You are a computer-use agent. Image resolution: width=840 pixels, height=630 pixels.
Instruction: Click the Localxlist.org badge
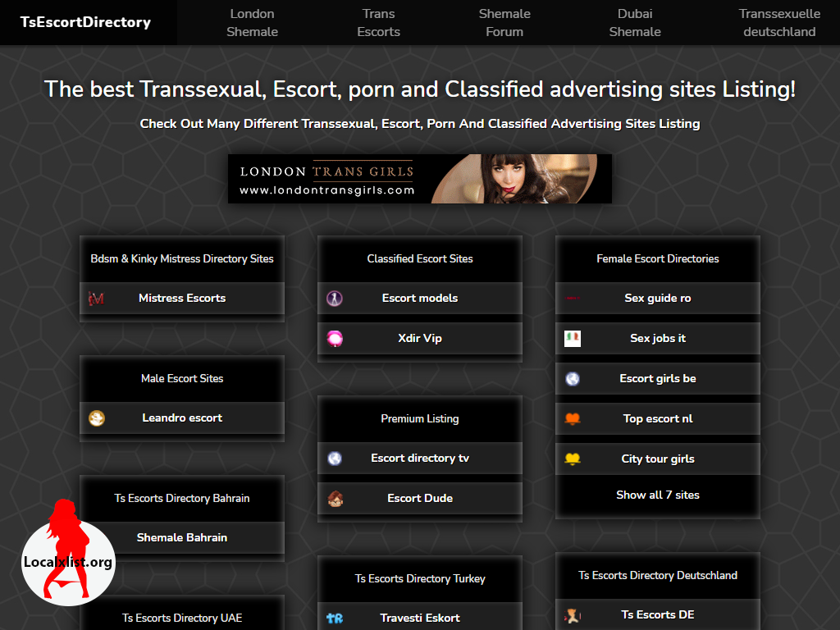[68, 553]
